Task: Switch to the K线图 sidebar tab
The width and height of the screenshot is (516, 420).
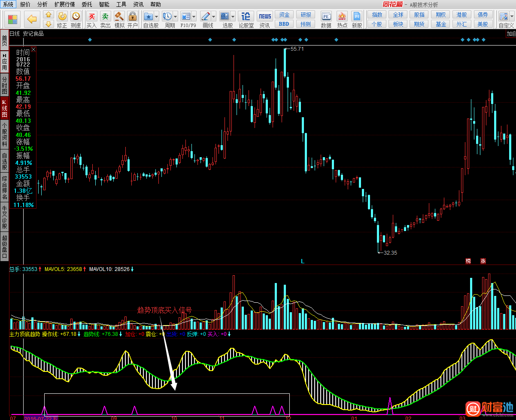Action: tap(4, 109)
